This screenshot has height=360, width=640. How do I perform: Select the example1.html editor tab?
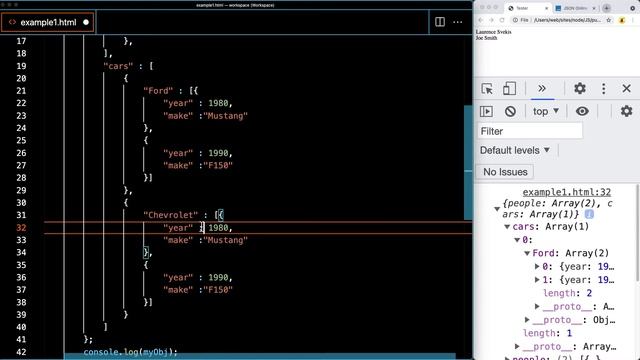[x=48, y=22]
